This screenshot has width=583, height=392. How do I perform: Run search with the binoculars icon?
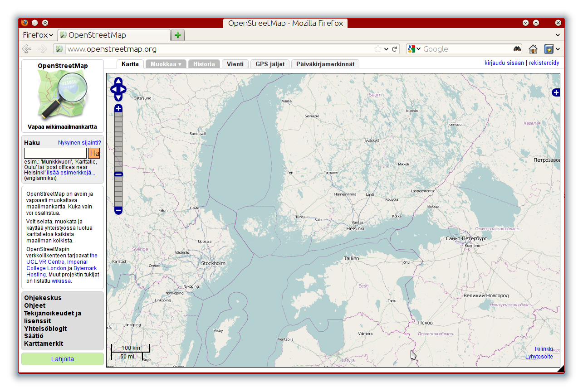[517, 49]
